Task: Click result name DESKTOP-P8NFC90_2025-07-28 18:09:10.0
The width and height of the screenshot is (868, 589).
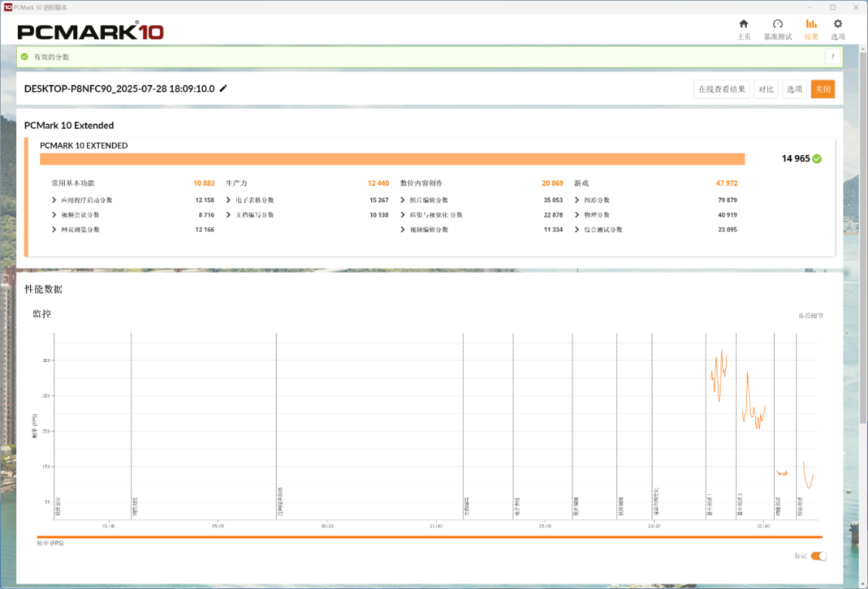Action: coord(120,89)
